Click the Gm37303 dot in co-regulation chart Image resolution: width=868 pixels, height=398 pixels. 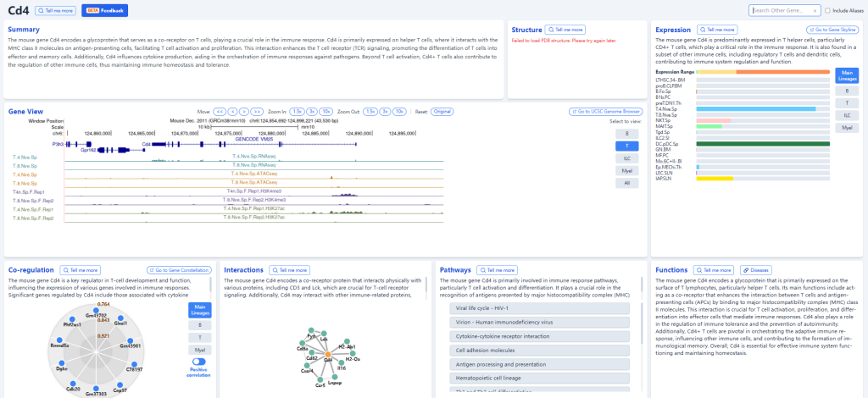point(96,389)
